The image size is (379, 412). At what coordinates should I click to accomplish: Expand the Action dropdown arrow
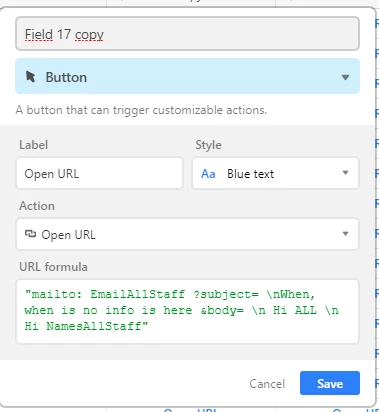point(345,234)
